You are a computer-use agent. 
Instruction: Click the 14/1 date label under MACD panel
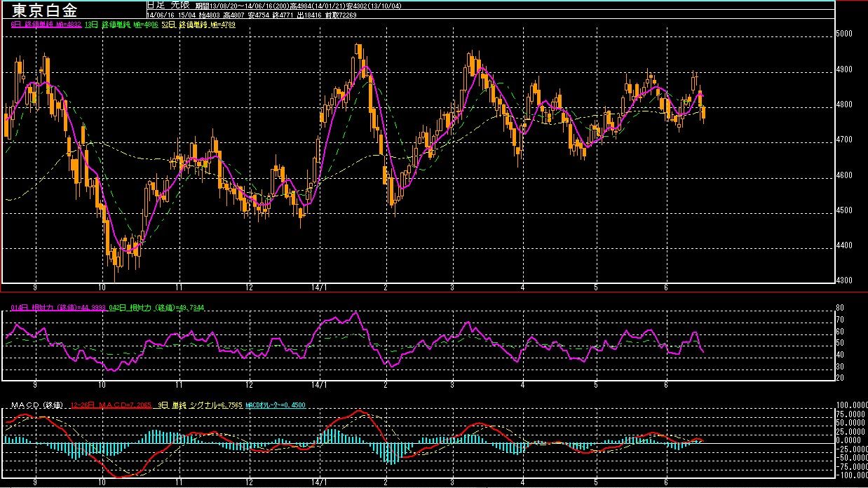click(319, 483)
